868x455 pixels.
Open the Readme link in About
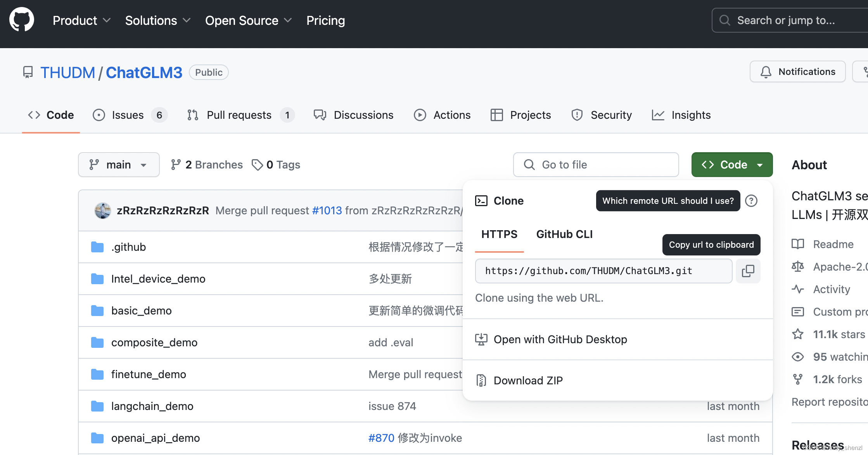click(x=823, y=244)
